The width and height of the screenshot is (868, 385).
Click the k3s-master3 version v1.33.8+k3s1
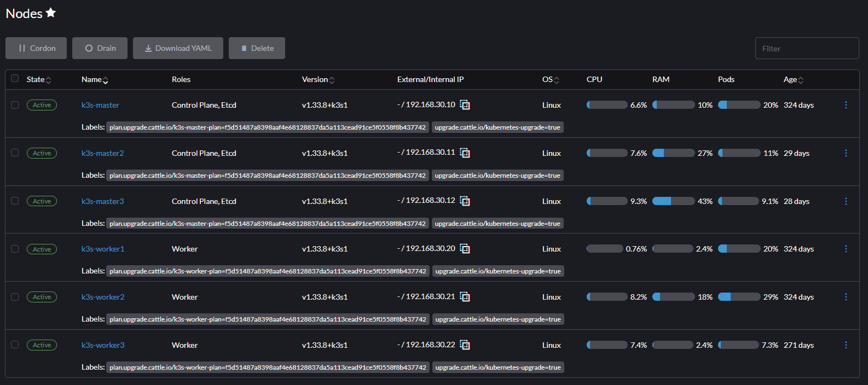point(325,201)
